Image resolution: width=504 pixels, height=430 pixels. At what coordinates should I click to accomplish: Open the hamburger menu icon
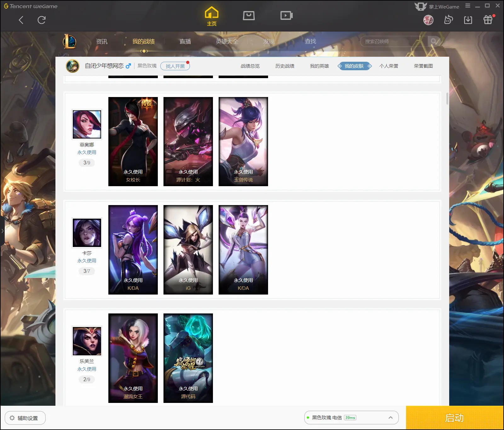pos(468,6)
